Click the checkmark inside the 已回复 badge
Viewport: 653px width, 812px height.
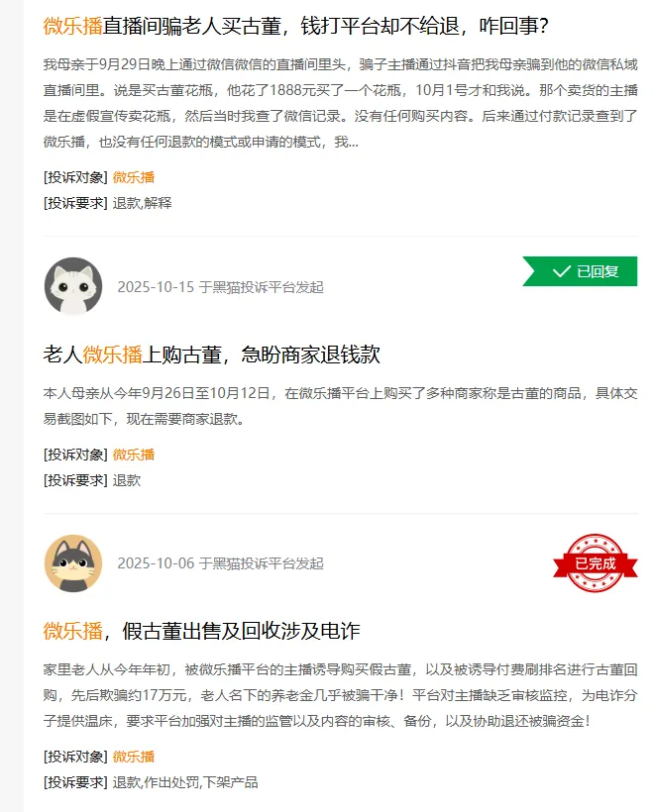point(561,271)
